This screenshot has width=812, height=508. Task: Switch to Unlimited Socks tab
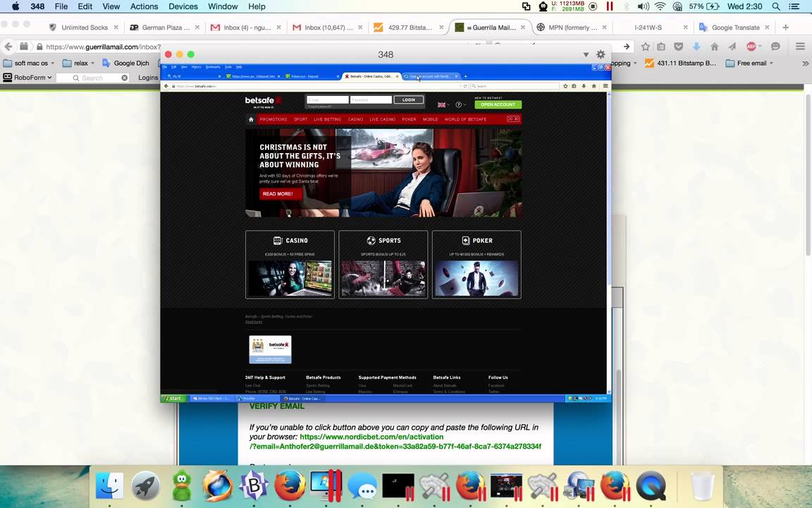click(x=84, y=28)
